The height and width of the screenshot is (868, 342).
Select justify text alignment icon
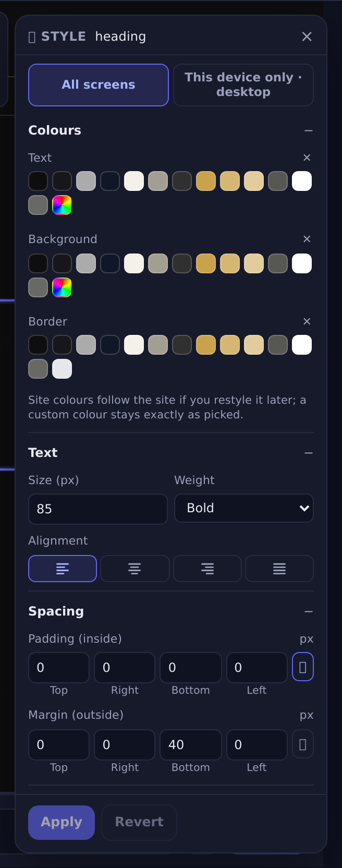[279, 569]
